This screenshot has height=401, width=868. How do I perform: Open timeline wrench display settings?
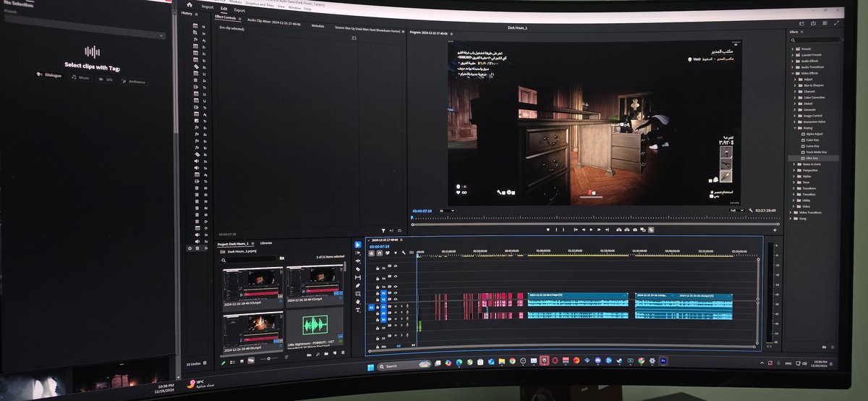(403, 253)
